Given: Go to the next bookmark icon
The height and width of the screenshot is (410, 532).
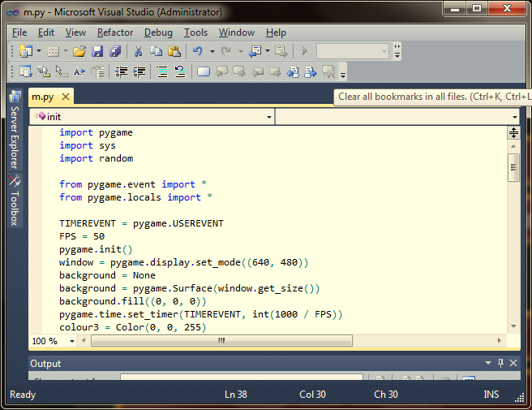Looking at the screenshot, I should click(239, 71).
